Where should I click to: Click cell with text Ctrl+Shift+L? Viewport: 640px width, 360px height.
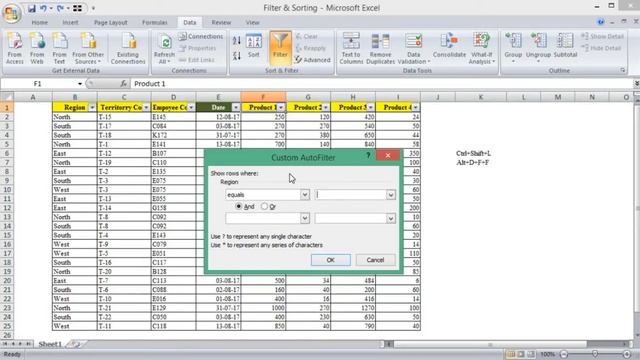(x=473, y=153)
